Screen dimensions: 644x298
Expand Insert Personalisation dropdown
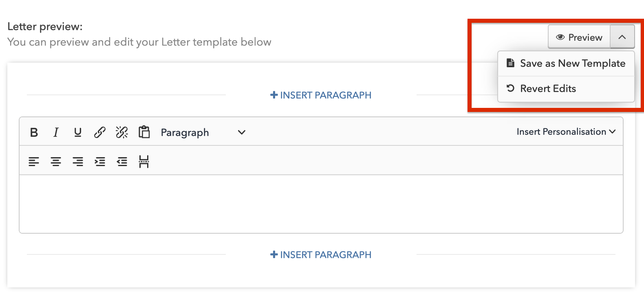click(566, 132)
